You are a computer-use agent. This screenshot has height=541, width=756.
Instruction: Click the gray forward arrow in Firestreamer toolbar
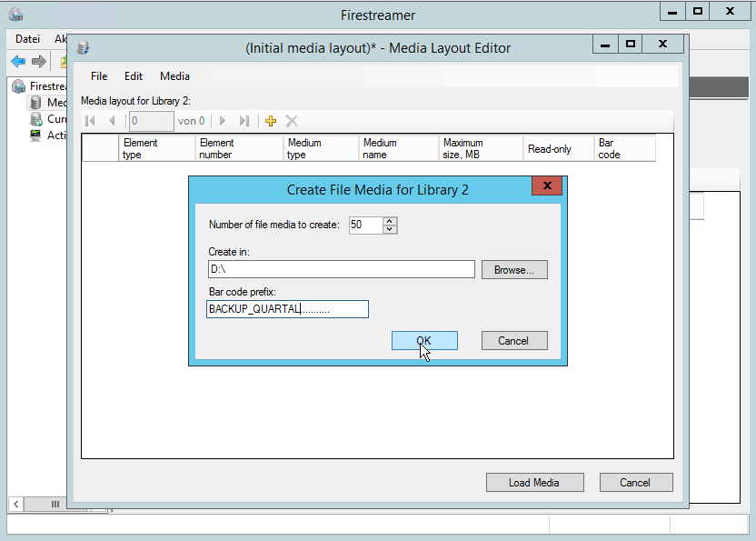point(38,62)
